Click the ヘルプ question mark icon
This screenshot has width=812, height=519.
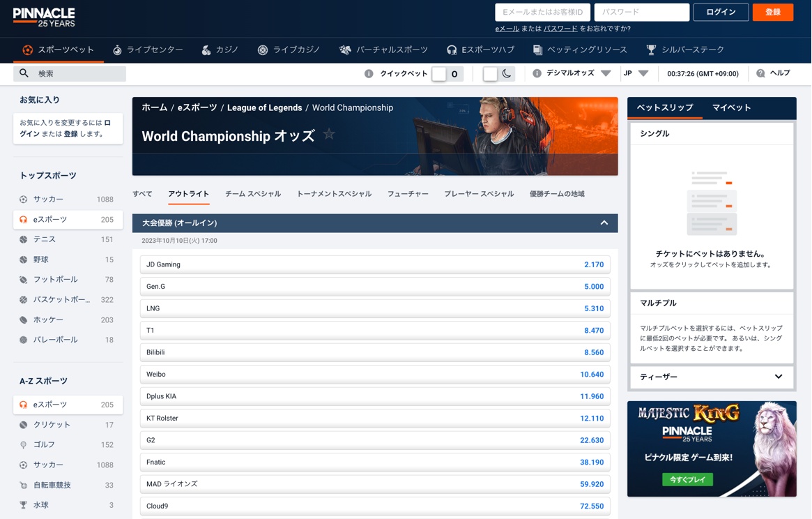pyautogui.click(x=760, y=74)
